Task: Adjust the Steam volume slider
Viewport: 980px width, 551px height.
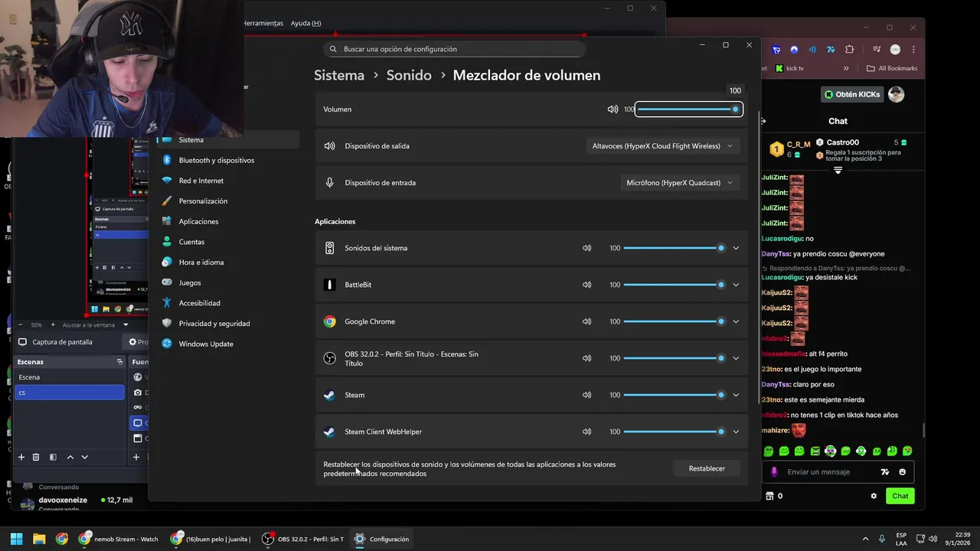Action: coord(674,395)
